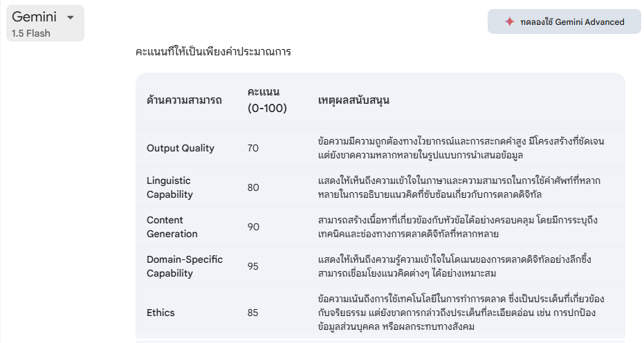This screenshot has width=644, height=343.
Task: Open the Gemini model dropdown arrow
Action: pos(70,18)
